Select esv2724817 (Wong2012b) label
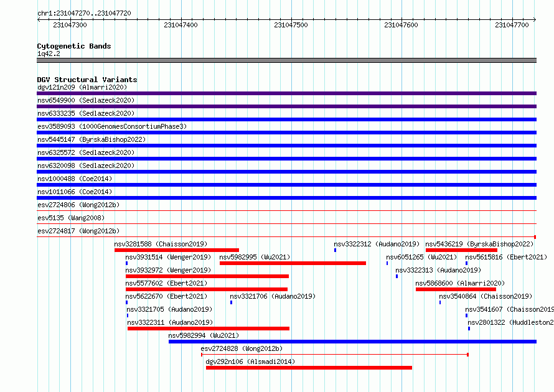The image size is (554, 392). click(x=78, y=231)
